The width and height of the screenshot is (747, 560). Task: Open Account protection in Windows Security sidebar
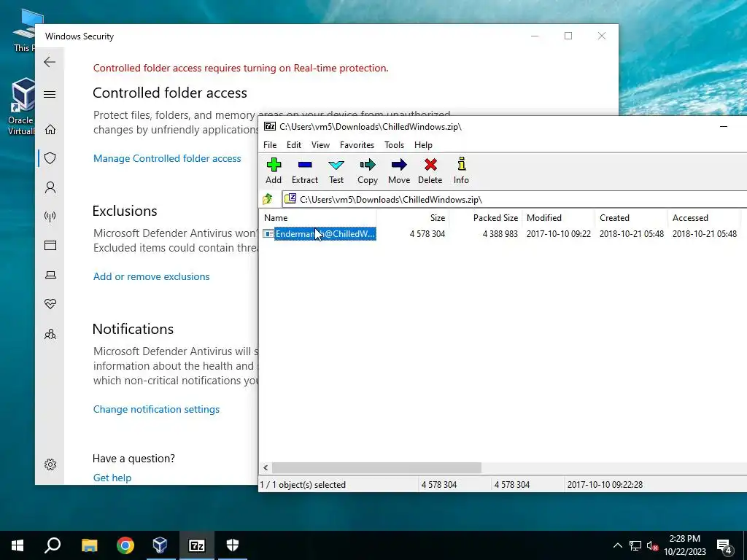pos(50,187)
